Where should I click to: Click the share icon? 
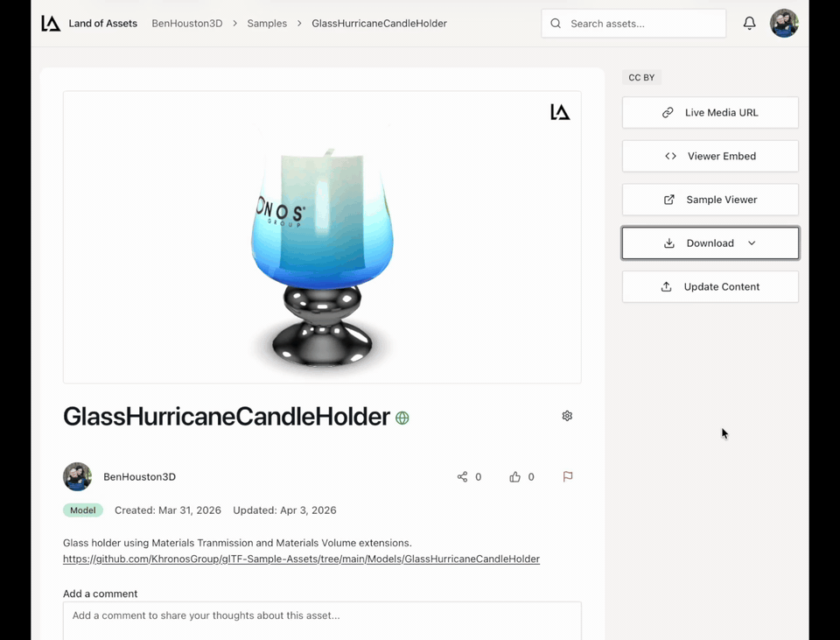[x=462, y=476]
